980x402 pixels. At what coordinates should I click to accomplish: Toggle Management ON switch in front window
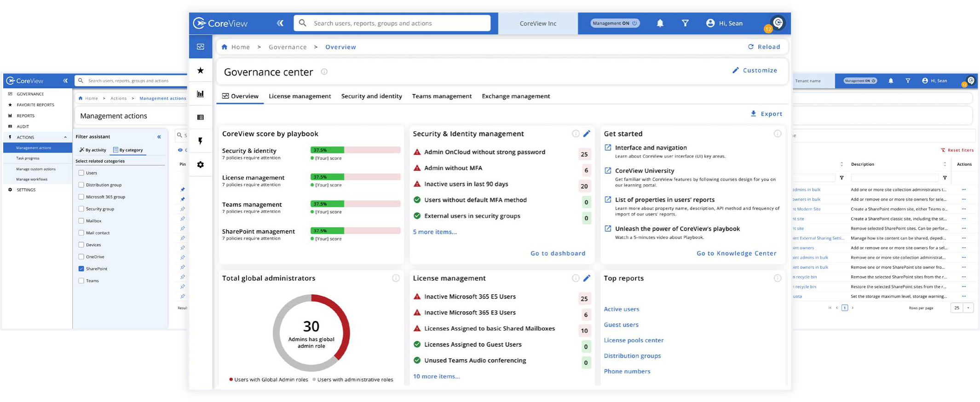615,23
